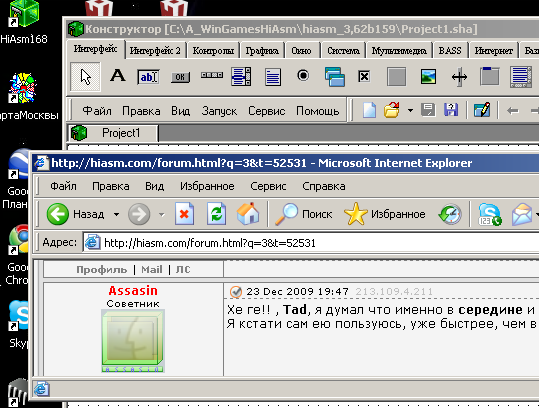Select the gray Panel component icon
Image resolution: width=539 pixels, height=408 pixels.
[396, 76]
